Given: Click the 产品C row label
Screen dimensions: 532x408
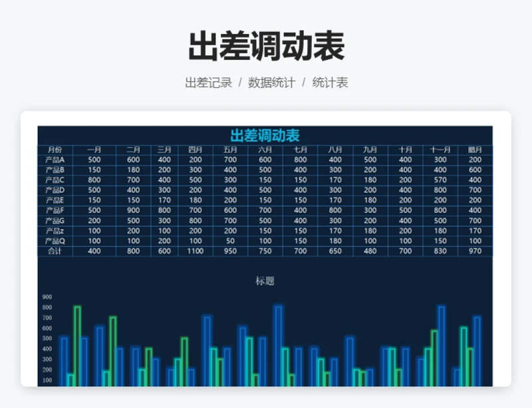Looking at the screenshot, I should 55,180.
